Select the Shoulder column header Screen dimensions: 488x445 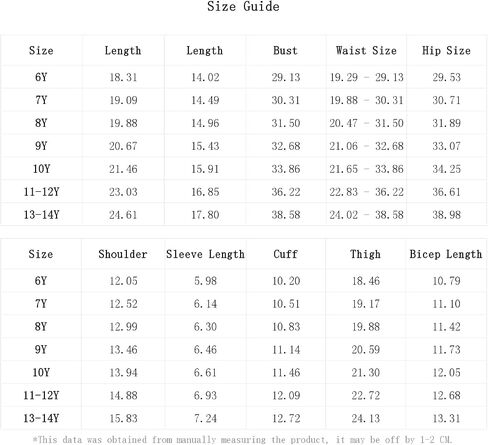123,254
